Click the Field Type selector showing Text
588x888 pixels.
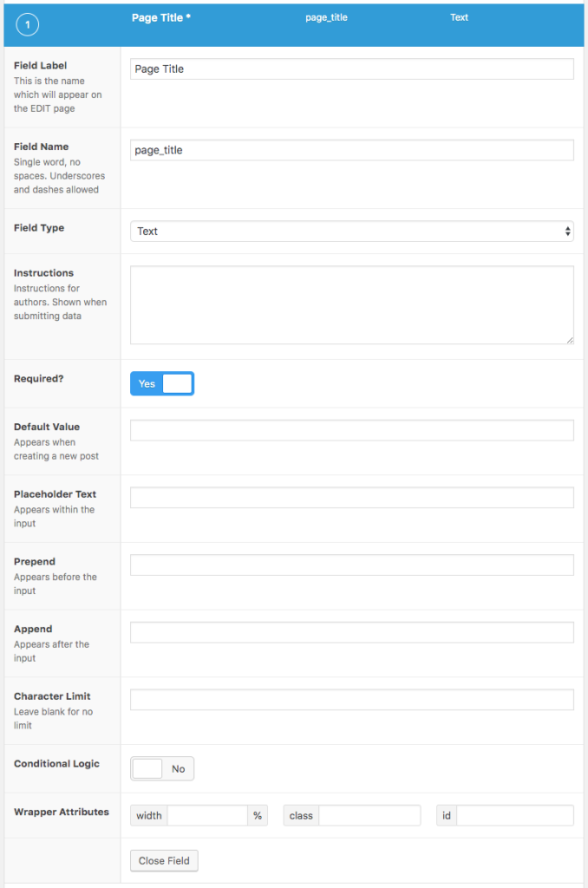click(x=351, y=231)
